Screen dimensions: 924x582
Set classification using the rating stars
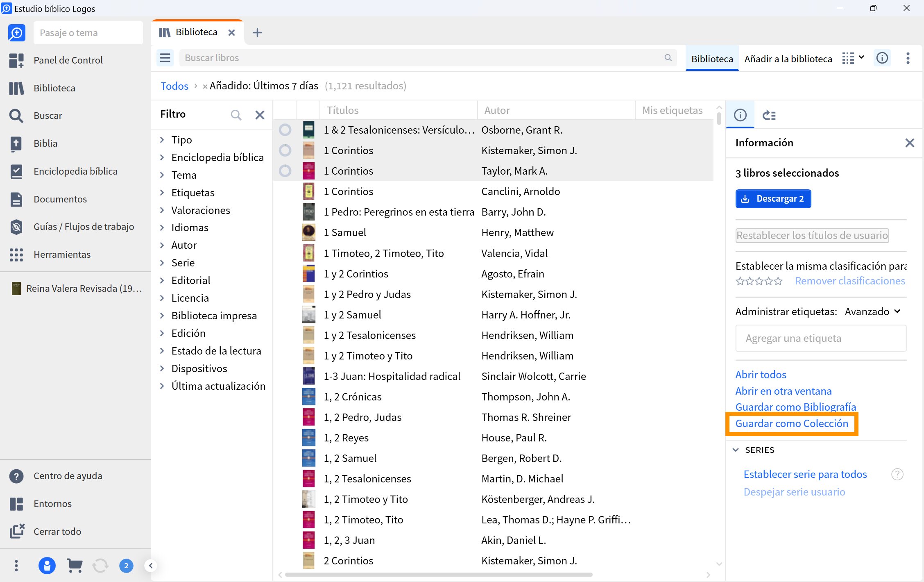click(x=759, y=281)
